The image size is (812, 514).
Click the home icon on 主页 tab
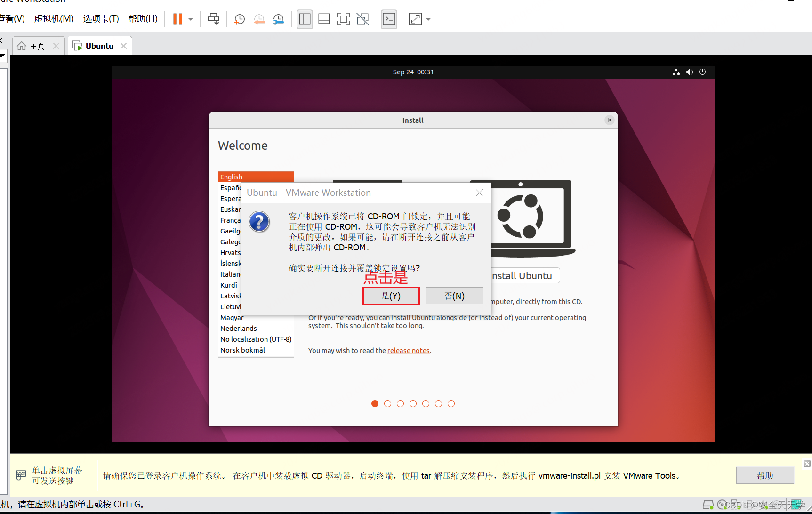point(22,46)
